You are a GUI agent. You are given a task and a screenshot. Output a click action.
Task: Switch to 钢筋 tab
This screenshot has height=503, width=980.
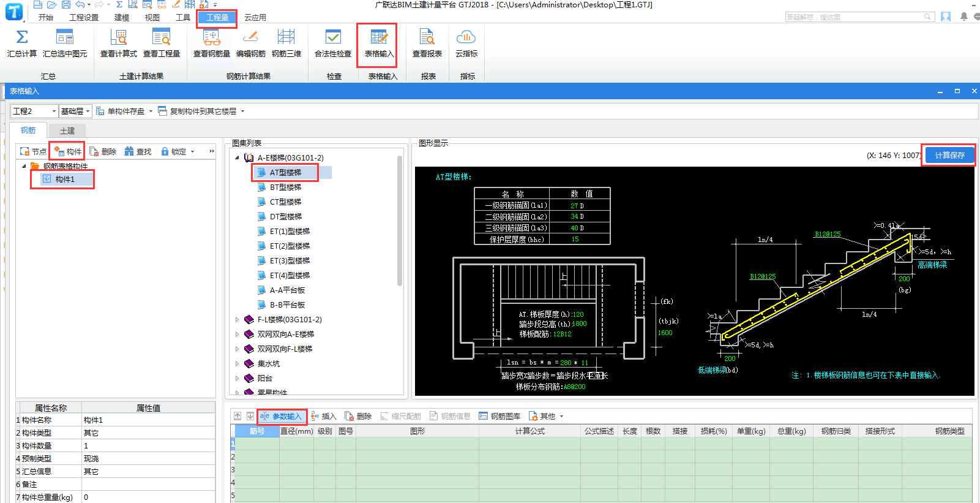click(28, 130)
